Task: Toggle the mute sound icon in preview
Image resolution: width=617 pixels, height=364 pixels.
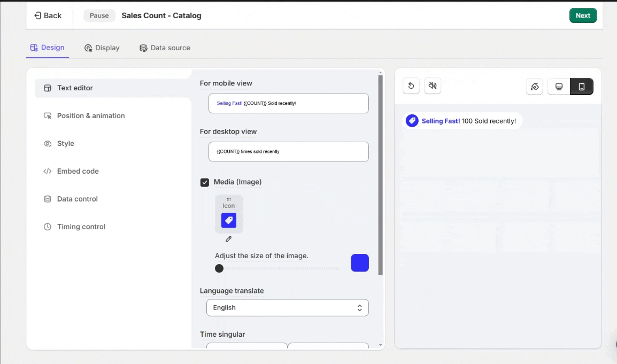Action: [433, 86]
